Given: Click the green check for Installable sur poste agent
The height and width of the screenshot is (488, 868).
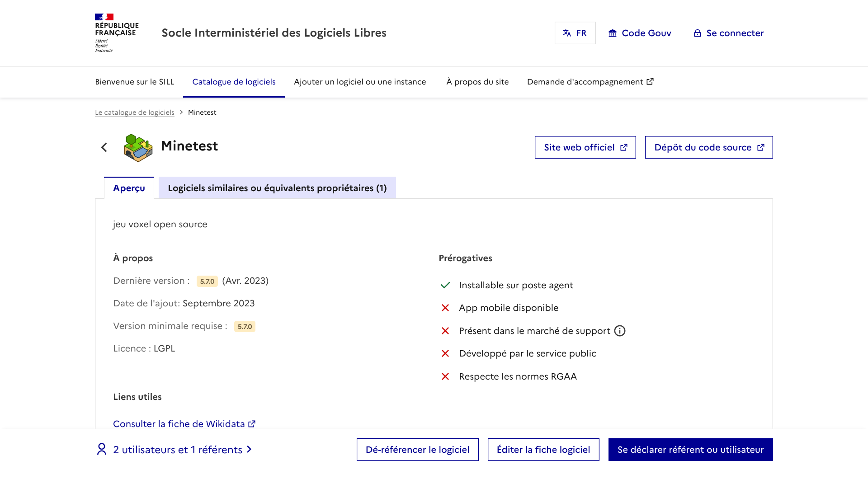Looking at the screenshot, I should click(445, 285).
